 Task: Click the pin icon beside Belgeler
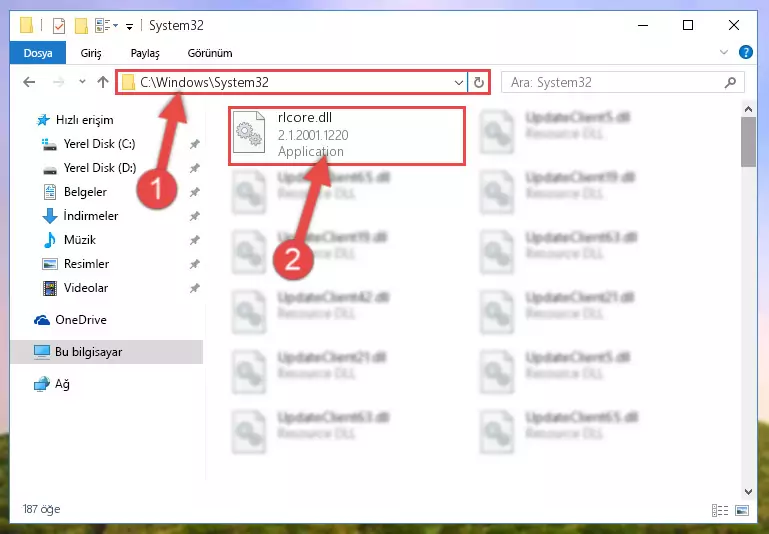point(195,192)
